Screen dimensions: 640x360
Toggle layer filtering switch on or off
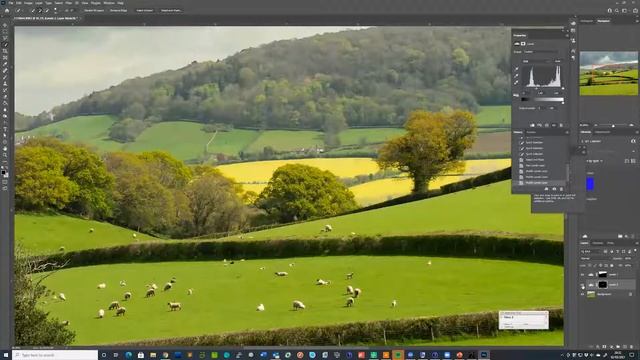(x=635, y=251)
